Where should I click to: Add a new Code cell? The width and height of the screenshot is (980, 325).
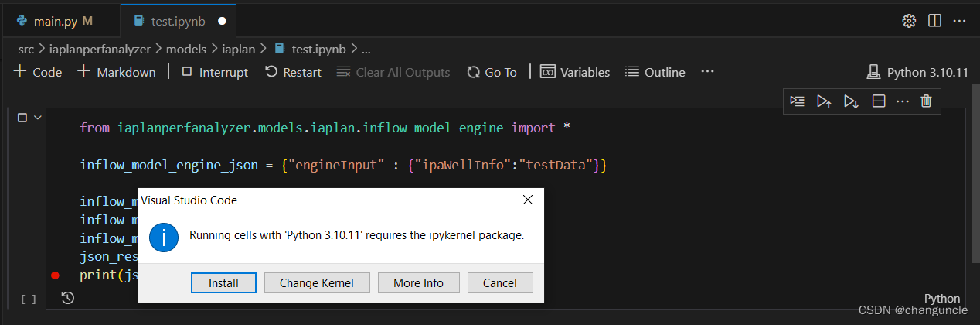click(x=38, y=72)
